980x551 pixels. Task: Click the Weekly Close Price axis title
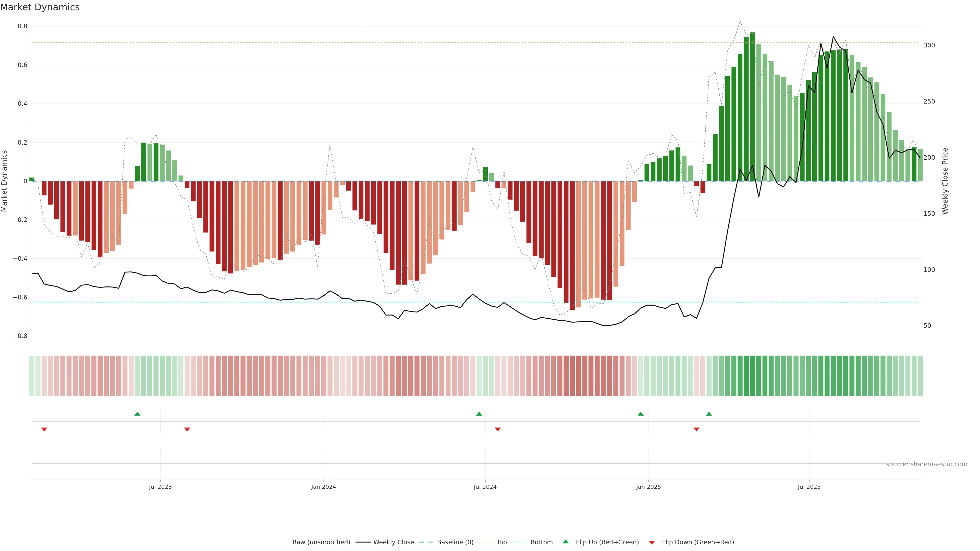(x=945, y=181)
